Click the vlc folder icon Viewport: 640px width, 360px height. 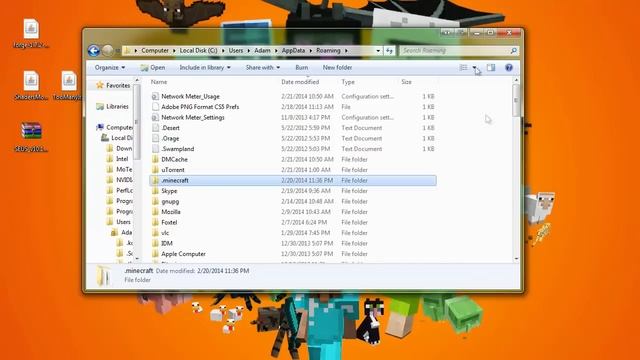[155, 233]
